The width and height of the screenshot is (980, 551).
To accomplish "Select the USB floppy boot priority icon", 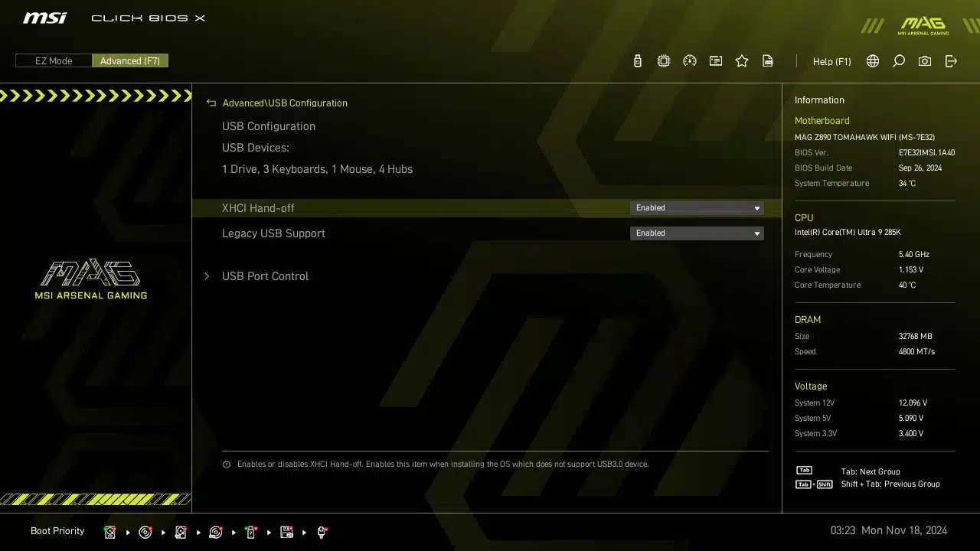I will (x=287, y=532).
